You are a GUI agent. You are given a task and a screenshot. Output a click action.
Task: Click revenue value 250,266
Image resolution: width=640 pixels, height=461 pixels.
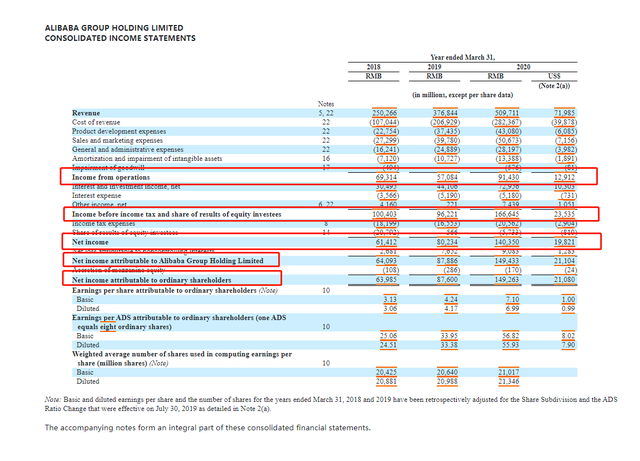click(384, 113)
